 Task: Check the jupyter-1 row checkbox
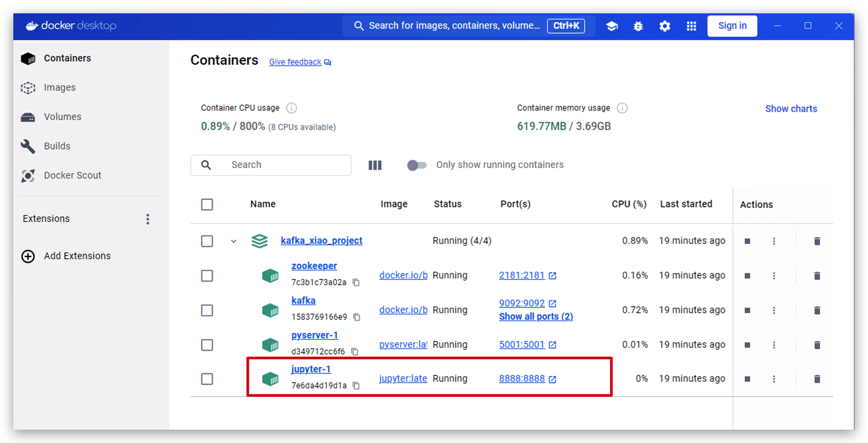click(x=207, y=379)
